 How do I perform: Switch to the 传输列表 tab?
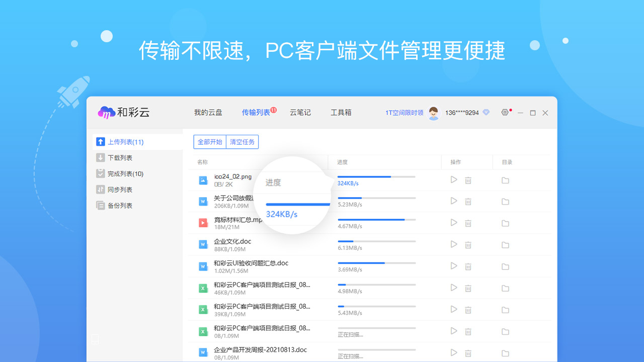point(256,113)
